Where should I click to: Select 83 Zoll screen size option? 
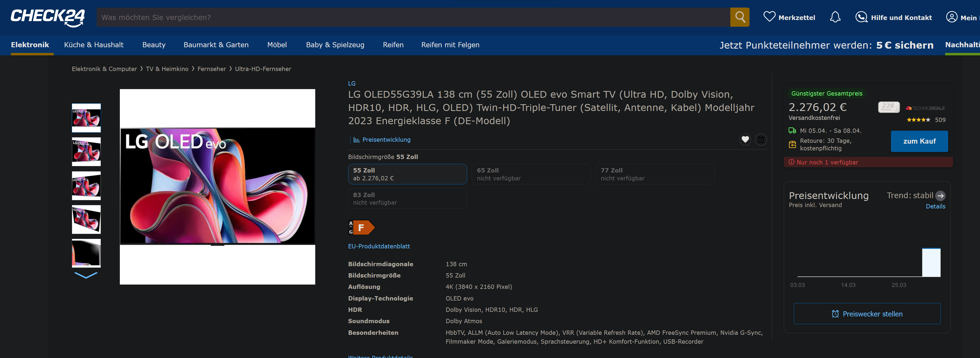coord(407,199)
